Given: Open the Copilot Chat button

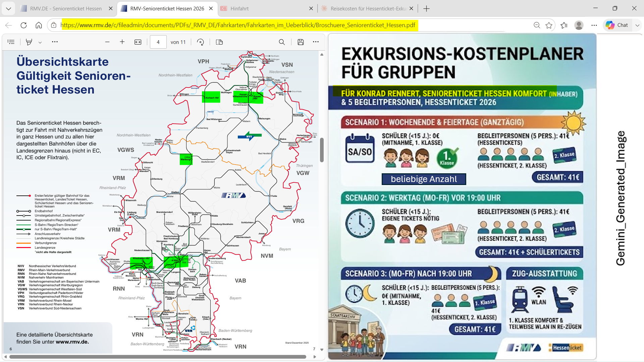Looking at the screenshot, I should (x=617, y=25).
